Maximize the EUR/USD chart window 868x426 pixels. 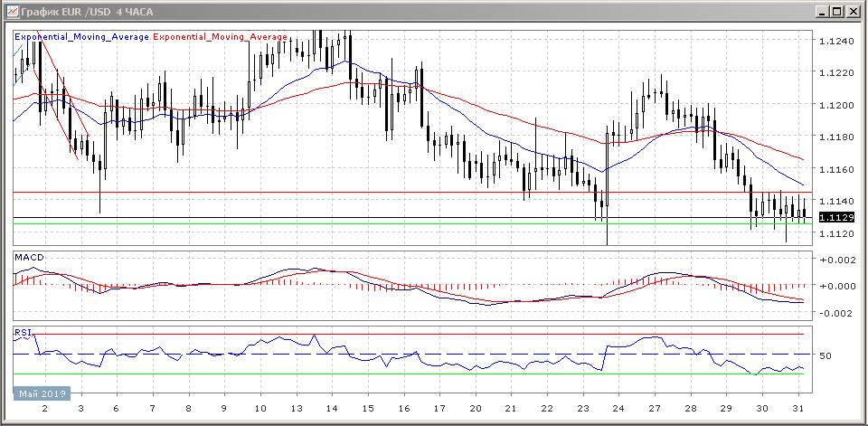point(836,12)
